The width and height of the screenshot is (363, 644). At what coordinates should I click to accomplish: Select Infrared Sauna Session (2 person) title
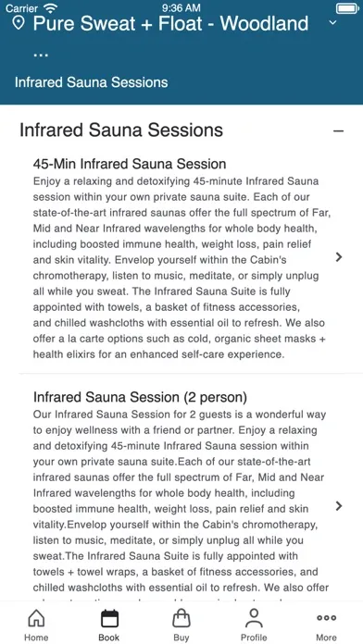tap(140, 397)
